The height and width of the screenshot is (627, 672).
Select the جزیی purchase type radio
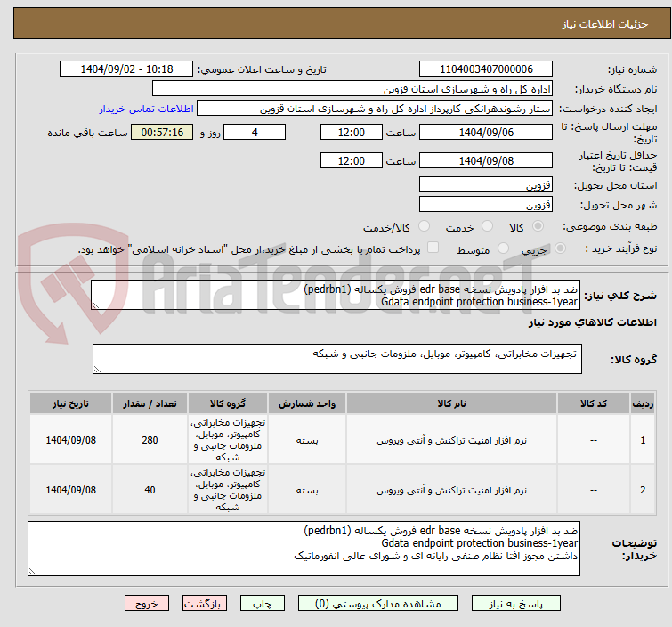point(560,248)
